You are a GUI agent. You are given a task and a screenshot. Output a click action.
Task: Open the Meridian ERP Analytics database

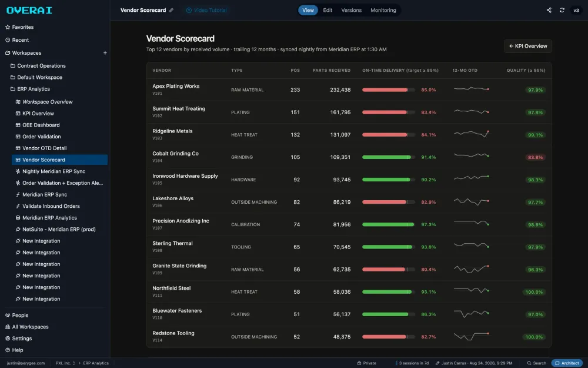pos(46,218)
